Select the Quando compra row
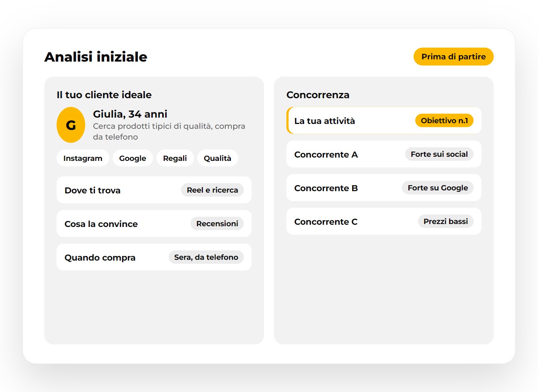The image size is (538, 392). click(x=154, y=257)
